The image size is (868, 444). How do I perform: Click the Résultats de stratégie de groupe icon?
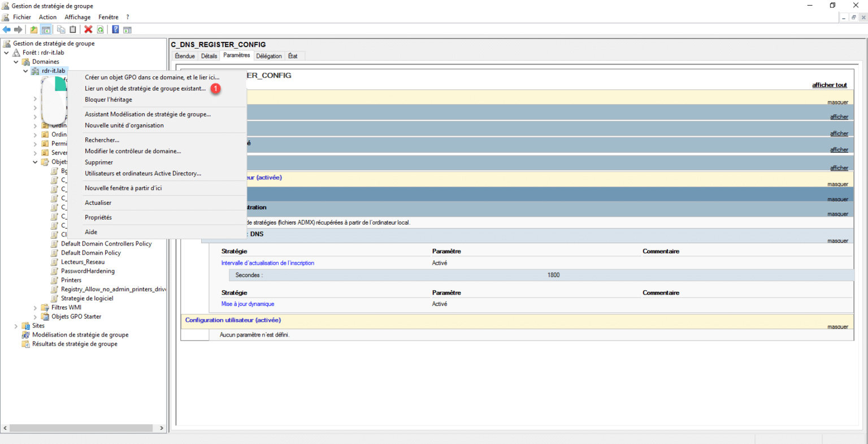point(26,344)
